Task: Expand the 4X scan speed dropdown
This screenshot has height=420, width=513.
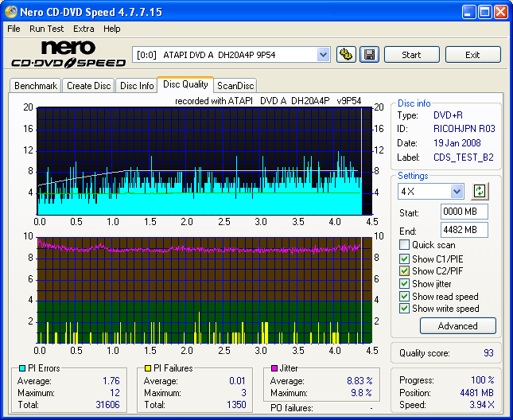Action: 457,192
